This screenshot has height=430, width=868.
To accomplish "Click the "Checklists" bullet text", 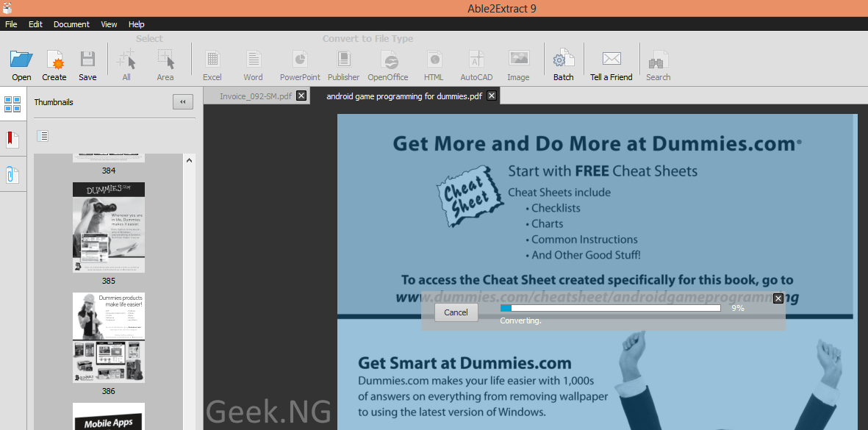I will click(x=556, y=208).
